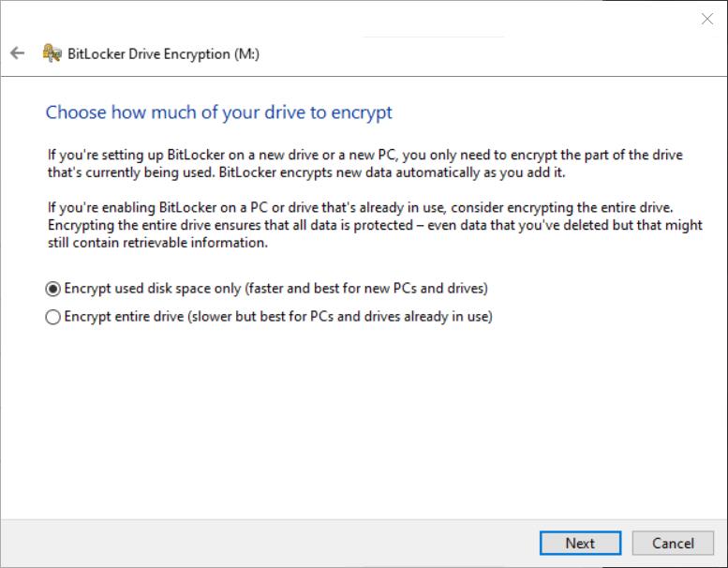
Task: Click the BitLocker lock and key icon
Action: [x=52, y=53]
